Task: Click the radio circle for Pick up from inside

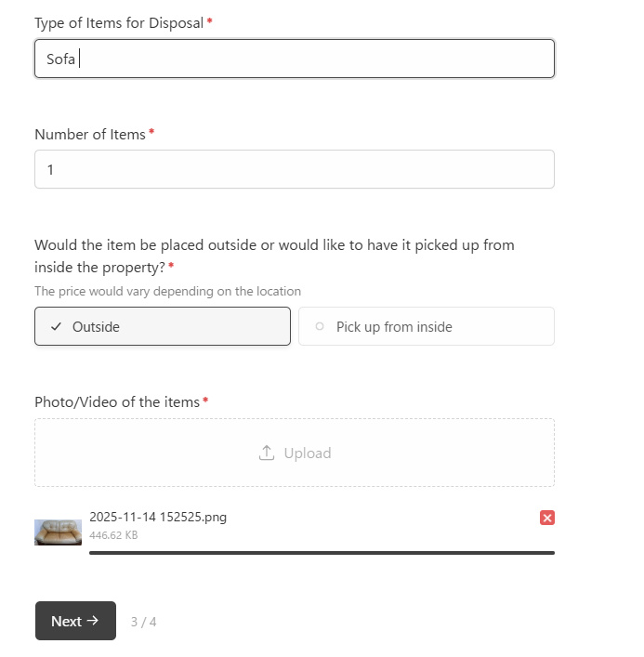Action: click(x=321, y=326)
